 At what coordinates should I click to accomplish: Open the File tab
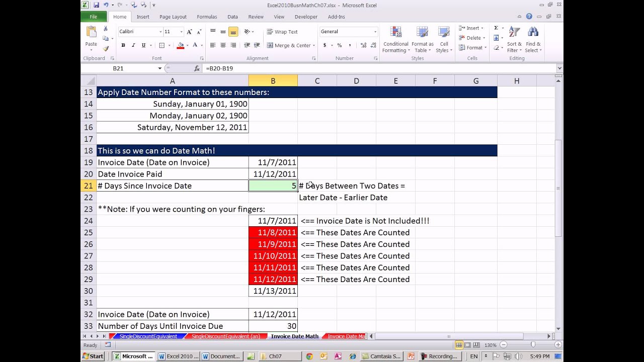coord(94,17)
